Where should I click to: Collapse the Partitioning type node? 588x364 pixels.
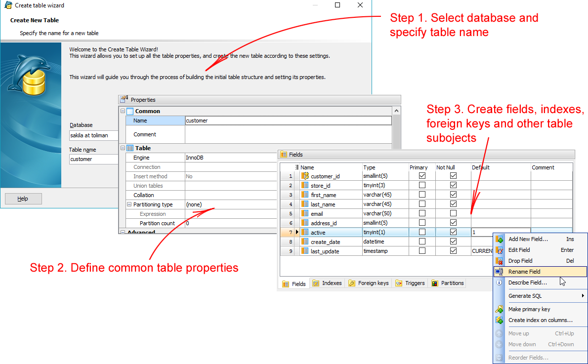pyautogui.click(x=129, y=204)
